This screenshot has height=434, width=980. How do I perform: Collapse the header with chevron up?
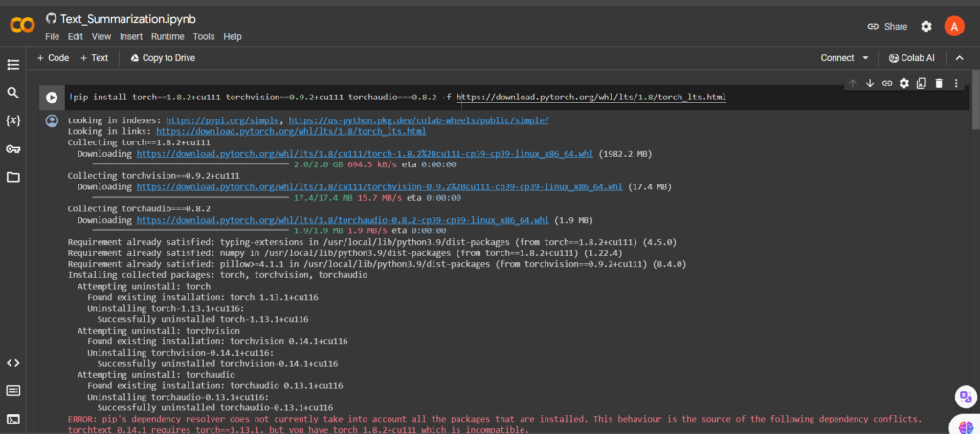(959, 58)
